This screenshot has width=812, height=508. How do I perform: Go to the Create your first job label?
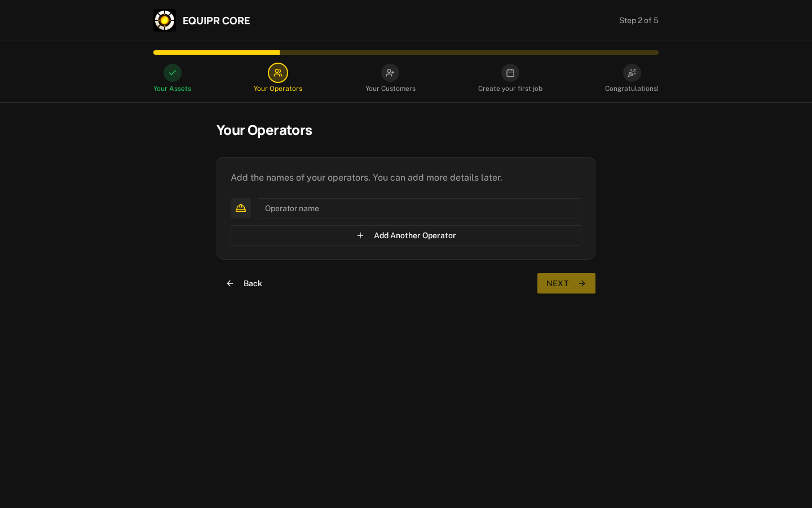[510, 89]
